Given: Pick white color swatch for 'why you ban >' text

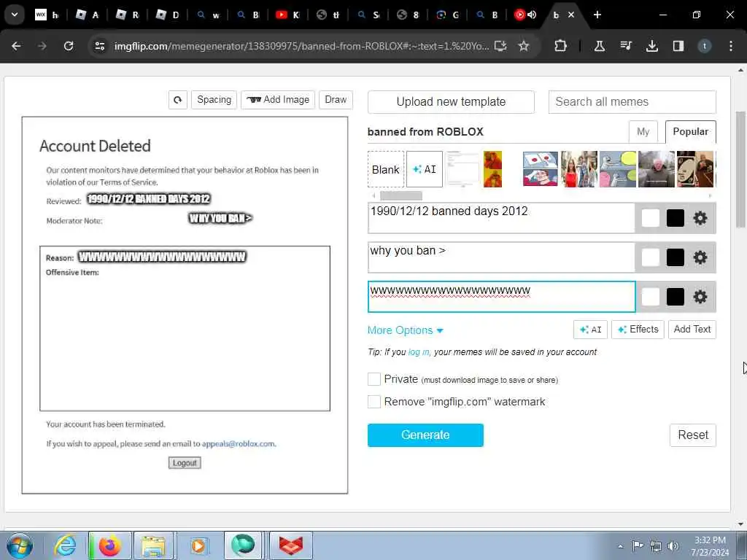Looking at the screenshot, I should (x=650, y=257).
